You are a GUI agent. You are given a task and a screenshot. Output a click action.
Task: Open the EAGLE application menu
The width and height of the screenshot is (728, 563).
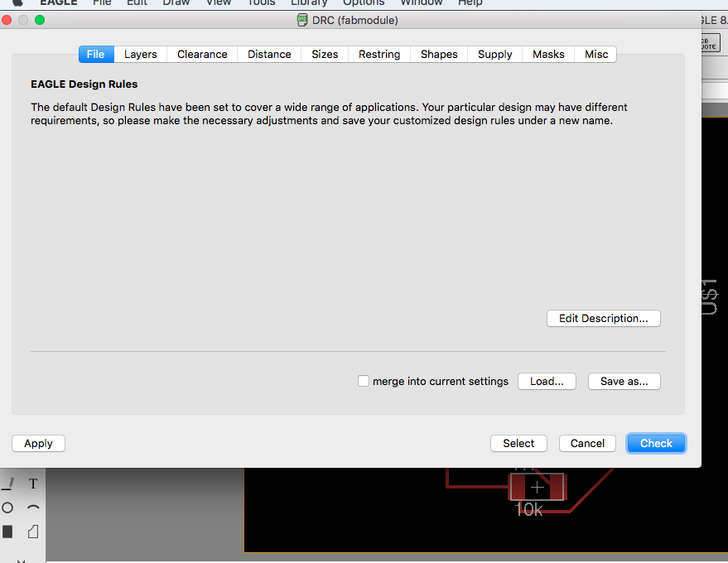tap(59, 2)
